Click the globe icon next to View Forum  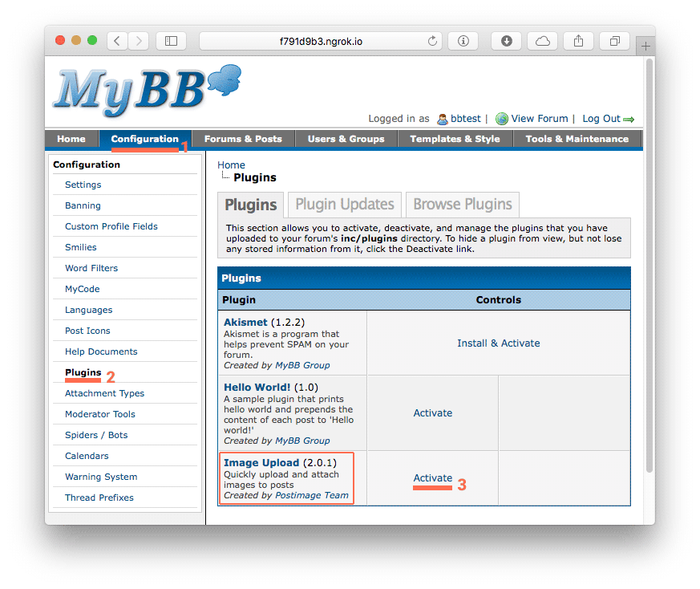501,118
